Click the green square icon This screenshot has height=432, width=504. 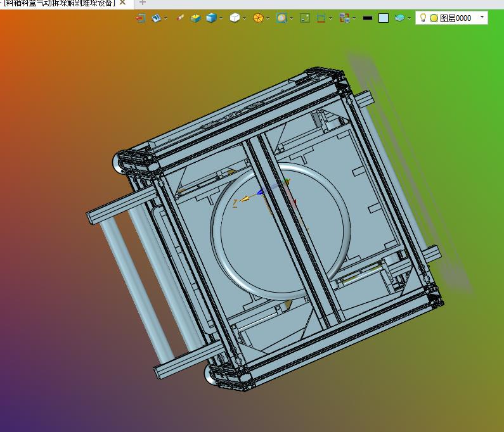(305, 18)
